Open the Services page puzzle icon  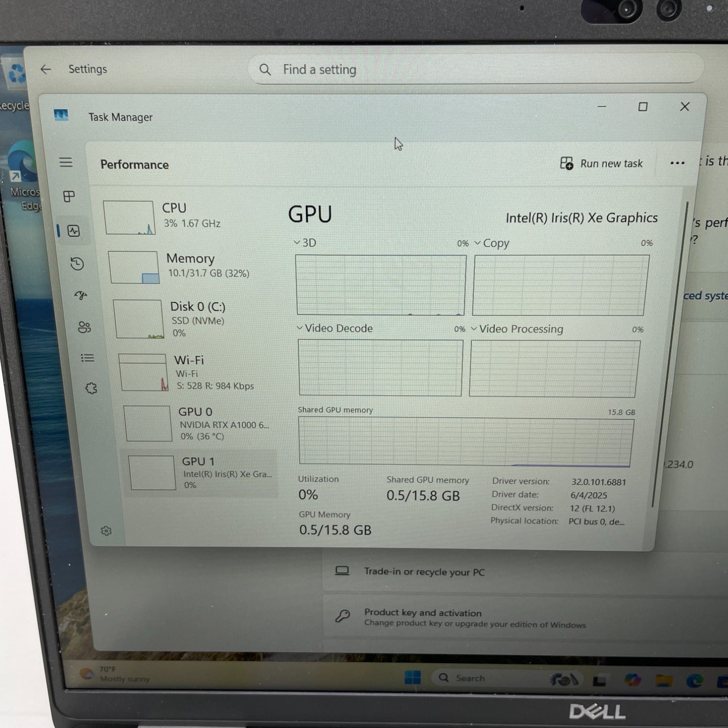click(x=91, y=388)
